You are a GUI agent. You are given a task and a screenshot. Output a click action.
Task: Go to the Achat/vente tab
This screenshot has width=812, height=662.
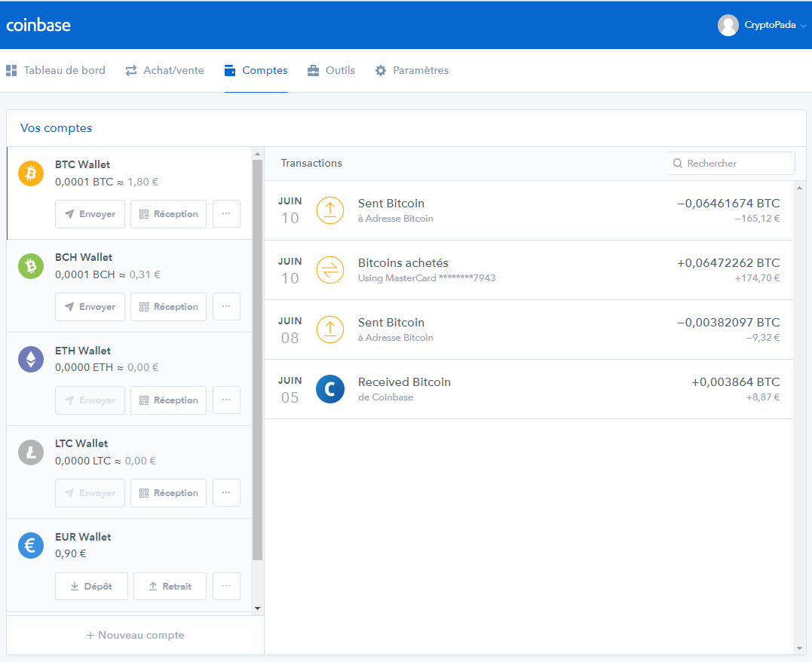tap(164, 70)
